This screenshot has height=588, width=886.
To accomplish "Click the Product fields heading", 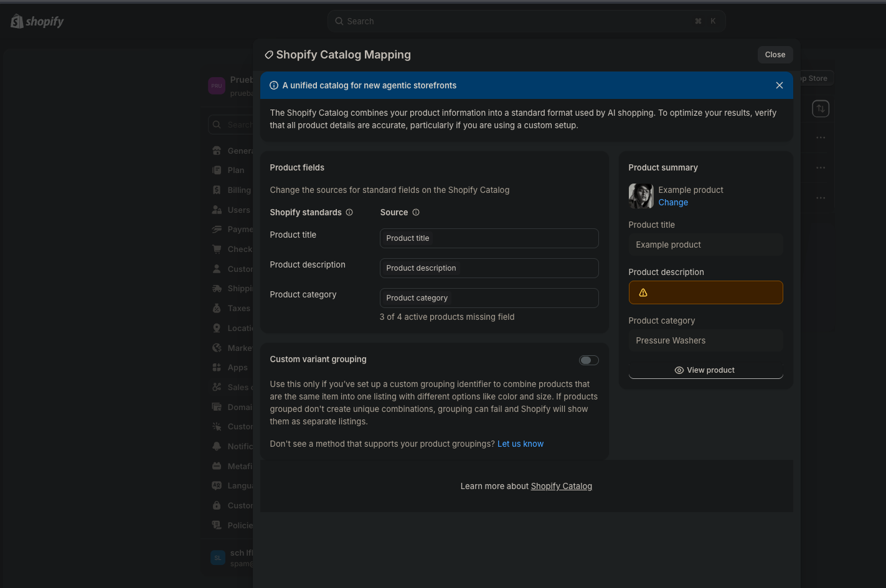I will click(297, 167).
